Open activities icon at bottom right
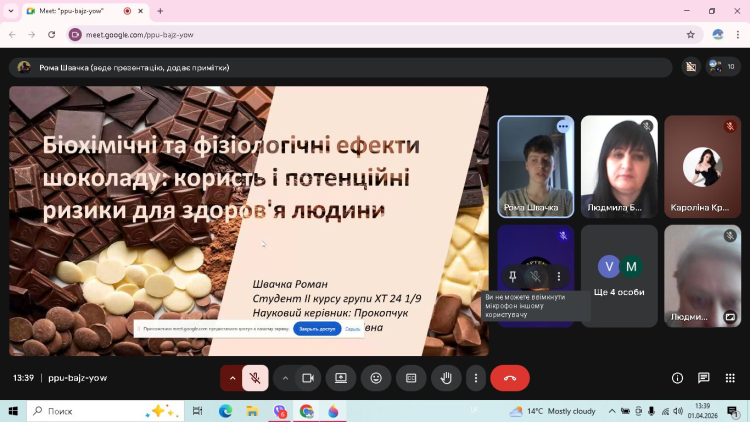The width and height of the screenshot is (750, 422). tap(730, 378)
